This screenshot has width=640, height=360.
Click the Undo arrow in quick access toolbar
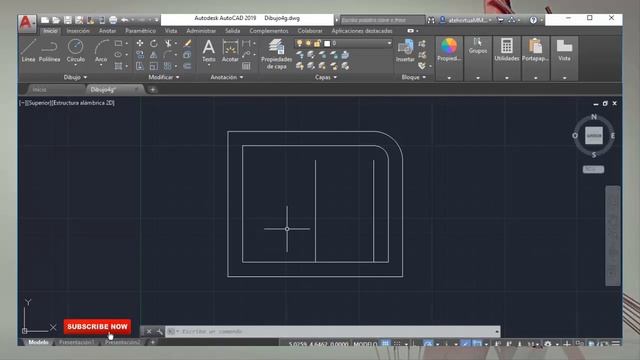pyautogui.click(x=124, y=20)
